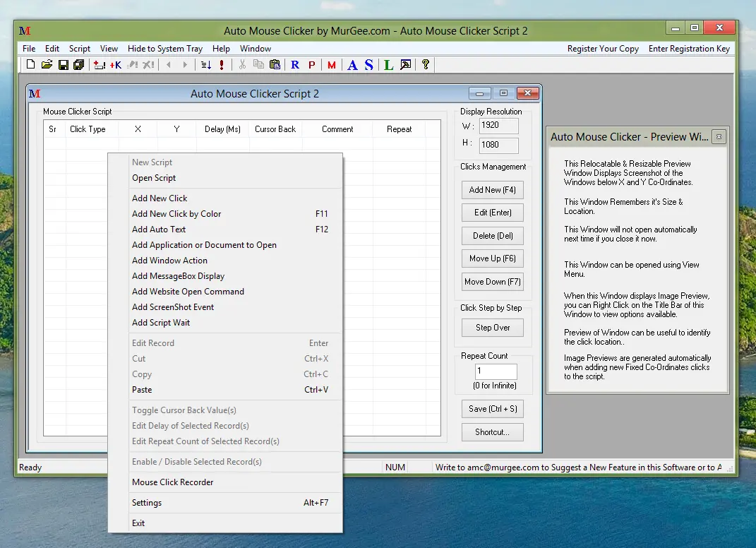Screen dimensions: 756x548
Task: Choose Add Script Wait
Action: coord(236,323)
